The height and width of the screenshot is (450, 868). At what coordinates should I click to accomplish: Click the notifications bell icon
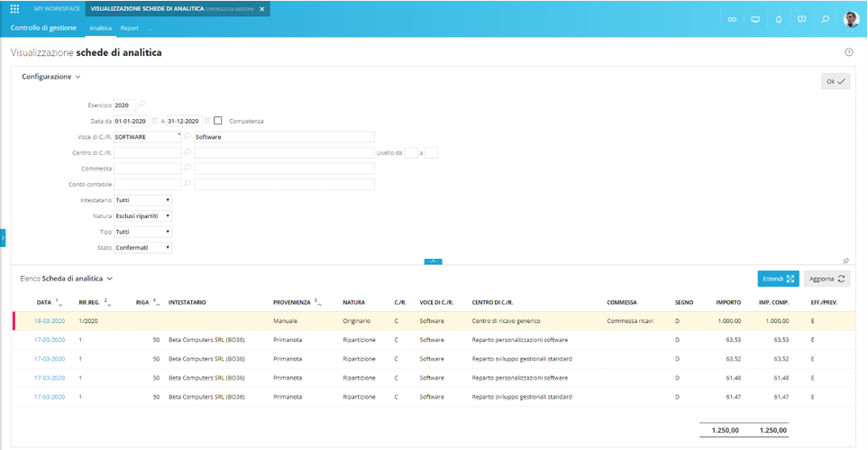pyautogui.click(x=779, y=19)
